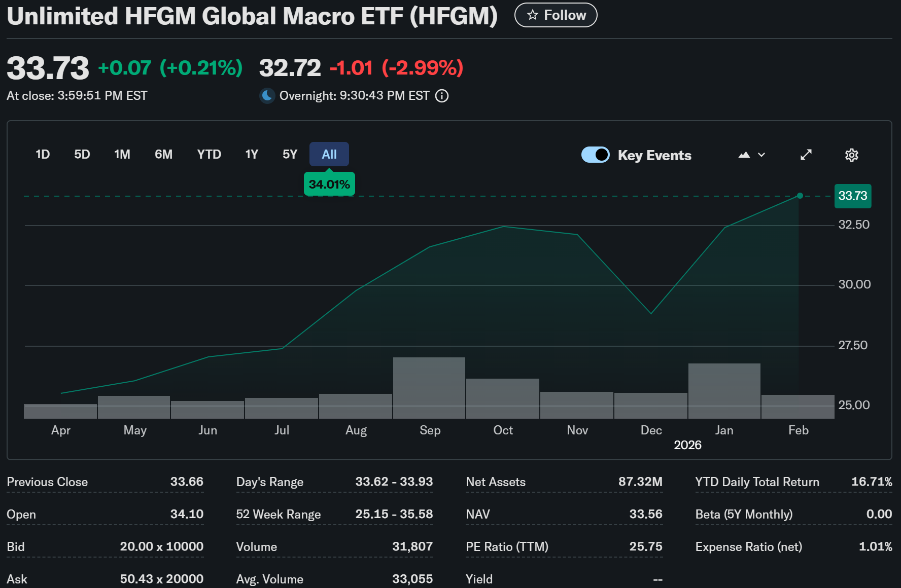
Task: Click the latest price point on chart
Action: 800,196
